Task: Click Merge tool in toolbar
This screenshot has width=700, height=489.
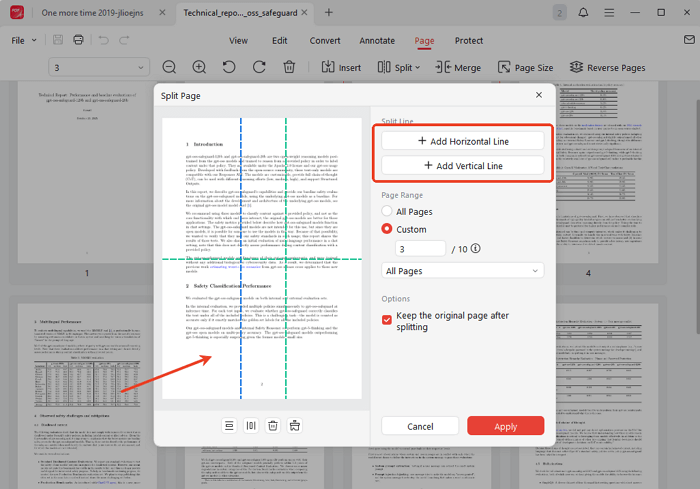Action: (x=458, y=67)
